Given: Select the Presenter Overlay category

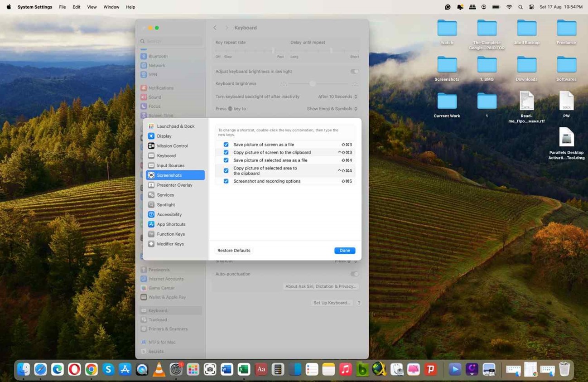Looking at the screenshot, I should coord(175,185).
